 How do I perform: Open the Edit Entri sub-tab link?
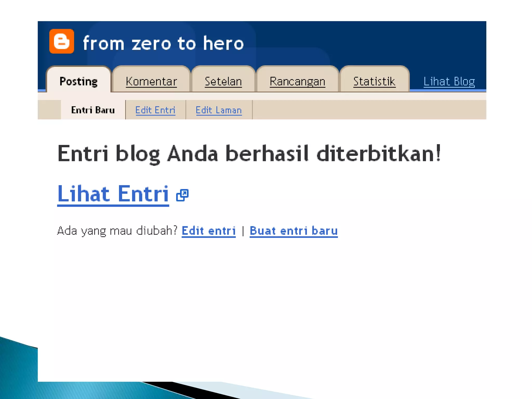(155, 110)
